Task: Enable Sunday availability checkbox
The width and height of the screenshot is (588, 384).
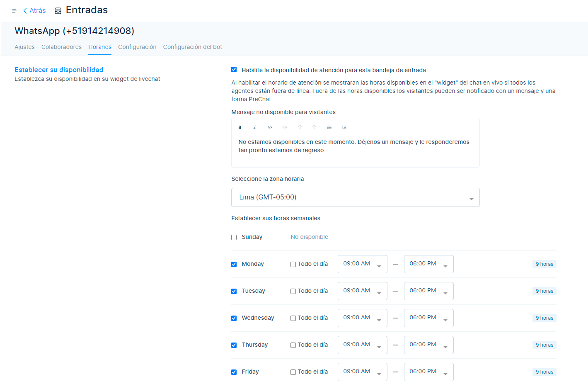Action: (234, 238)
